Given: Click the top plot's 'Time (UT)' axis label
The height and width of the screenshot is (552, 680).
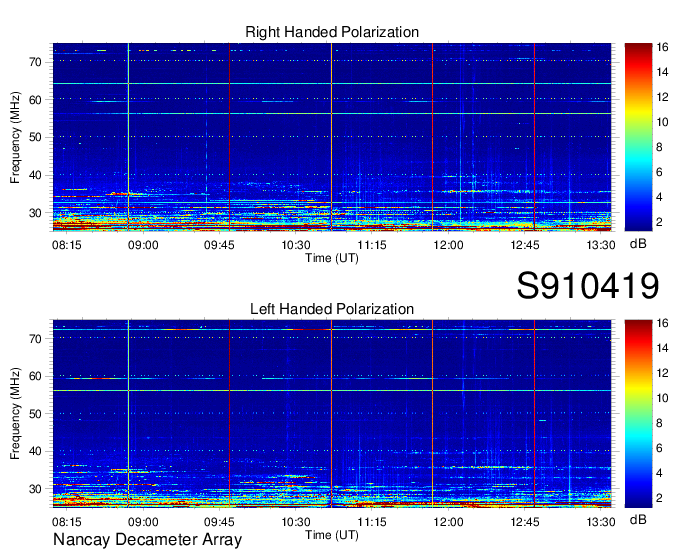Looking at the screenshot, I should point(332,258).
